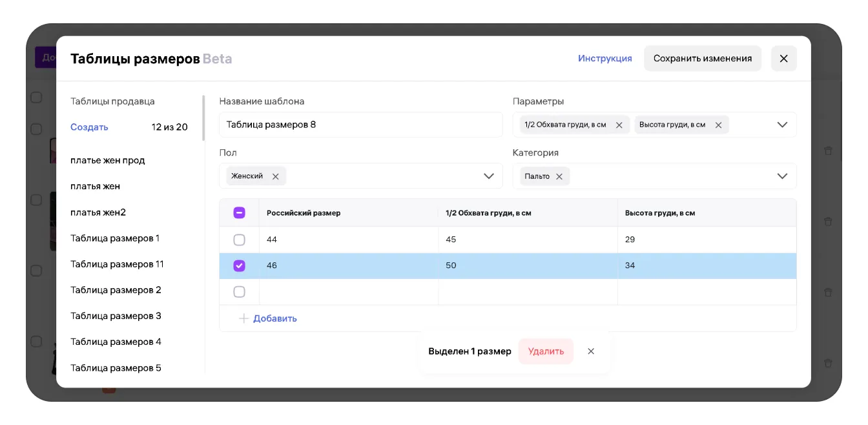Toggle the select-all header checkbox
This screenshot has height=425, width=868.
[239, 213]
